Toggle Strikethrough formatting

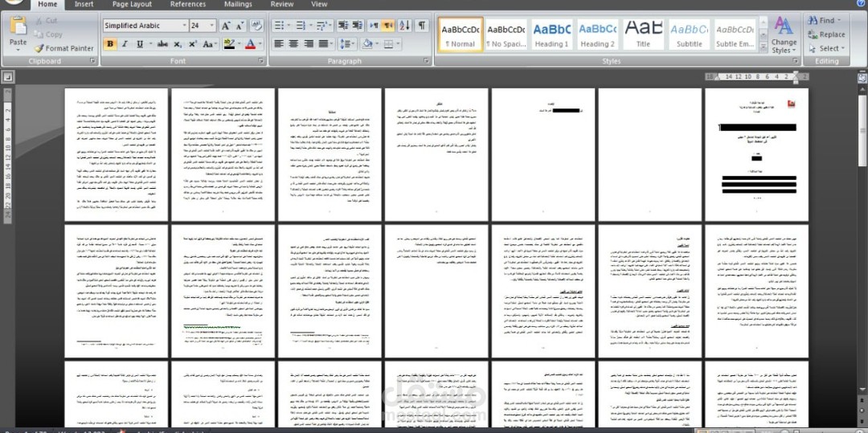pyautogui.click(x=162, y=43)
